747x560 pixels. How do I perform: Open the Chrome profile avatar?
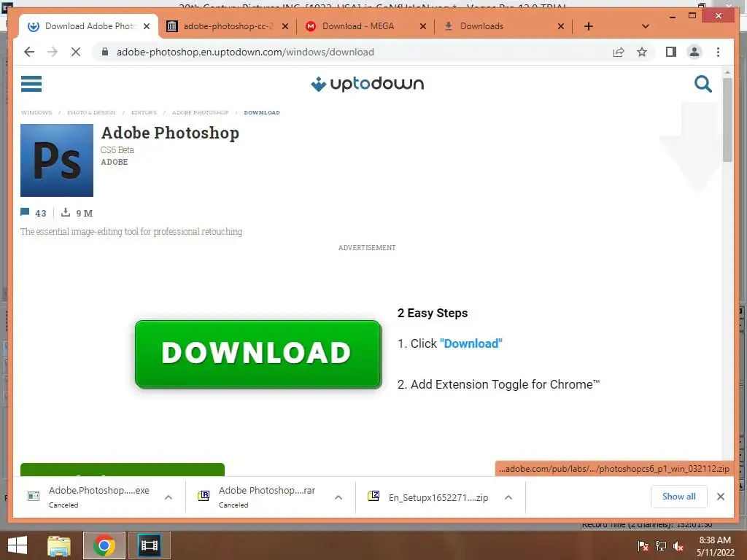coord(694,52)
